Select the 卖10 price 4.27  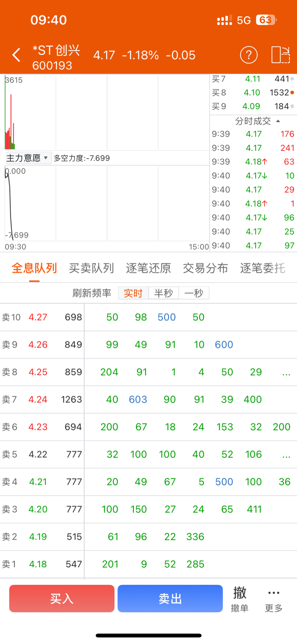(38, 317)
